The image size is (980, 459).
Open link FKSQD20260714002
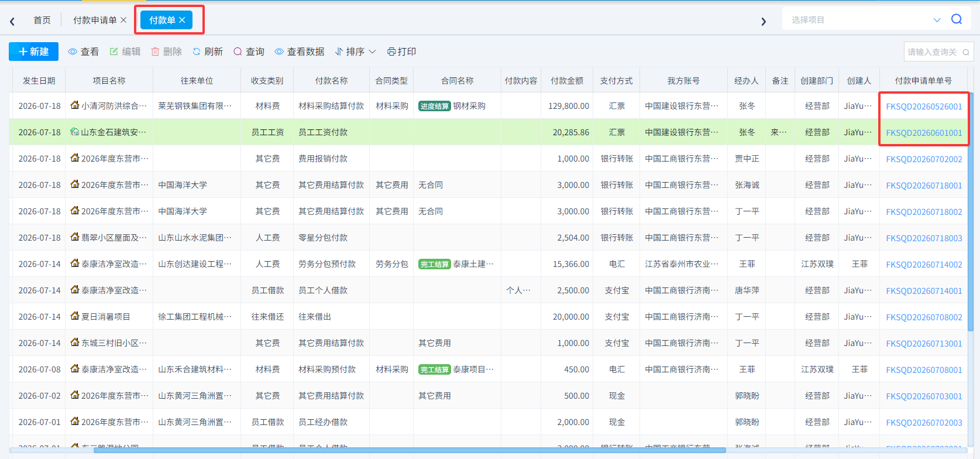point(924,265)
